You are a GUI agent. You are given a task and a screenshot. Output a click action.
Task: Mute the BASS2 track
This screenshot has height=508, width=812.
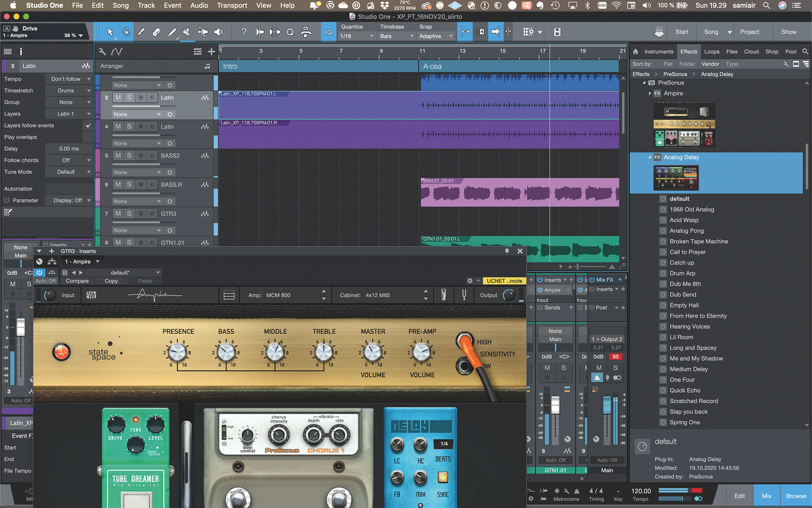click(118, 155)
